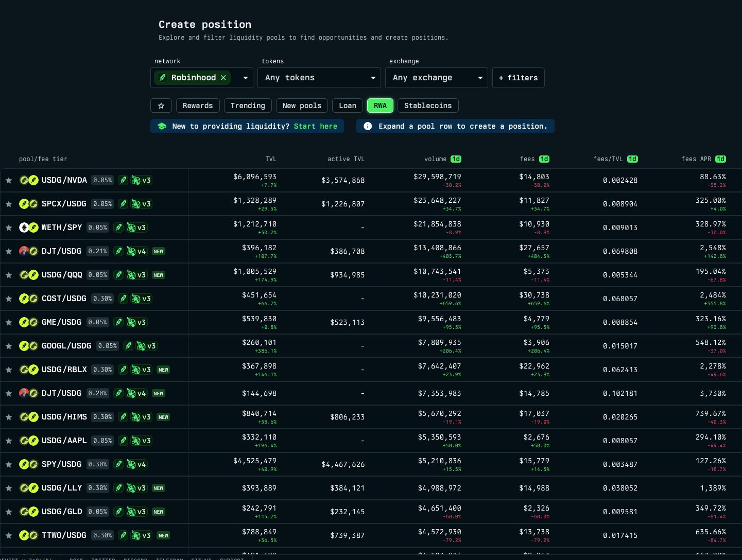This screenshot has height=560, width=742.
Task: Open the + filters button
Action: pos(518,78)
